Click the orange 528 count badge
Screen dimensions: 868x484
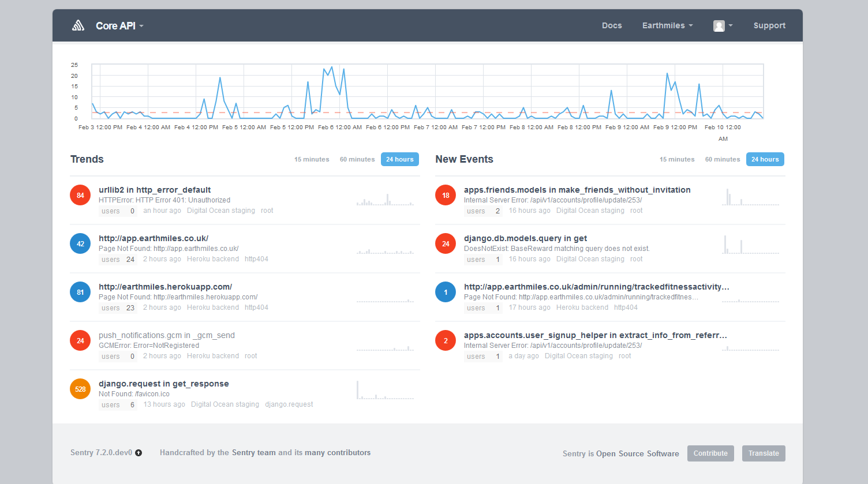[80, 389]
